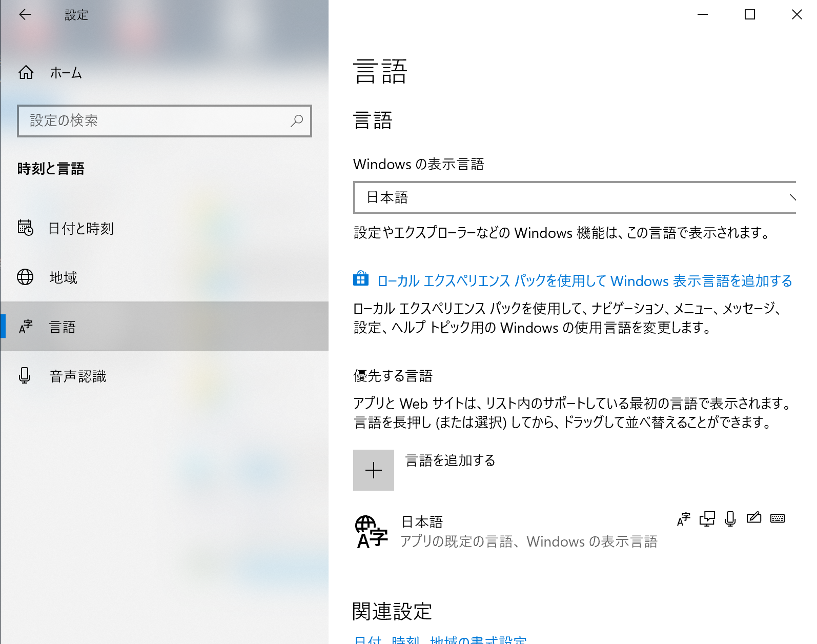Open 日付と時刻 settings page
This screenshot has height=644, width=817.
164,228
